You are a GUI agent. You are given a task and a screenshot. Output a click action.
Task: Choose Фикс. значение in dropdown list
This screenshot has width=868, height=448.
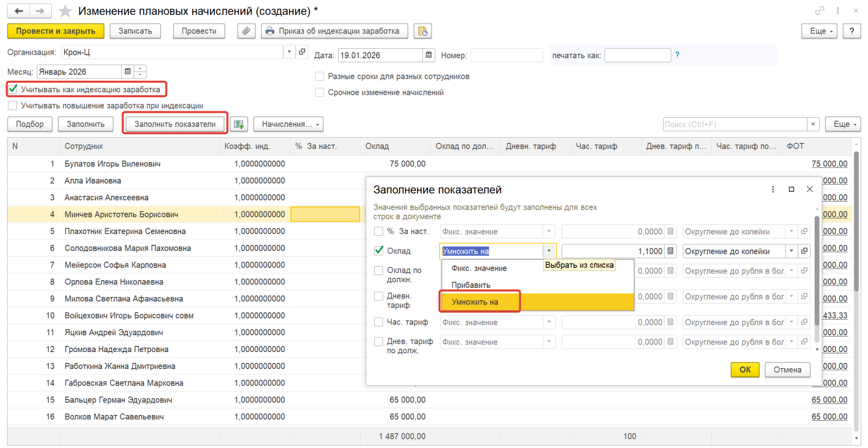[x=479, y=268]
